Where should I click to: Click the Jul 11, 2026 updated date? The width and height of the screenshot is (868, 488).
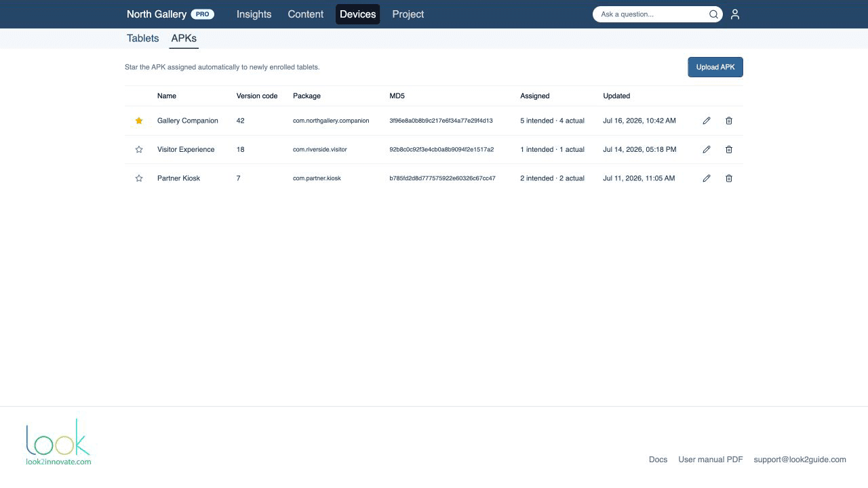(x=639, y=178)
